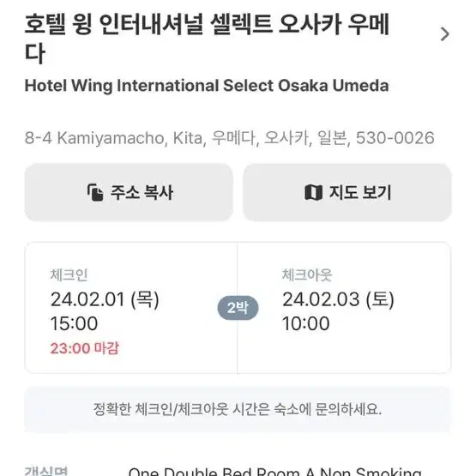Tap the 체크아웃 label

307,275
